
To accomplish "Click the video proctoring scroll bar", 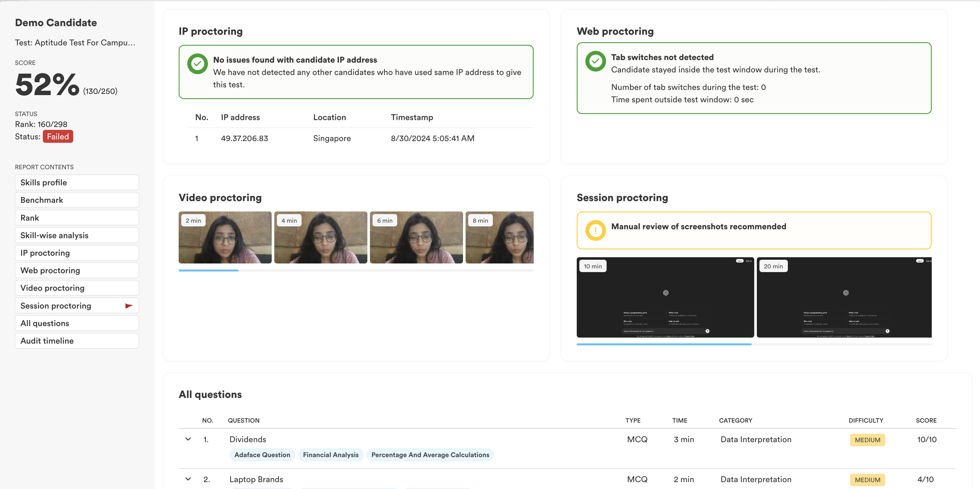I will [x=209, y=271].
